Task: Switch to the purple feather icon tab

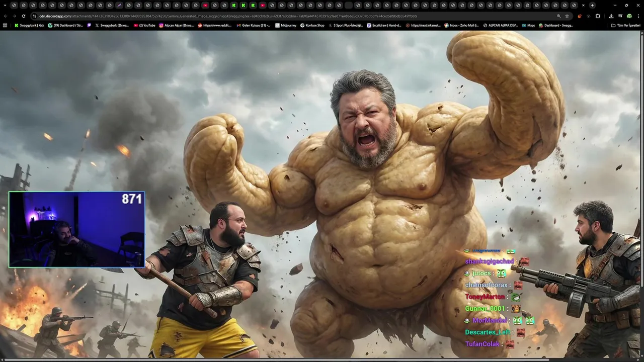Action: [x=119, y=5]
